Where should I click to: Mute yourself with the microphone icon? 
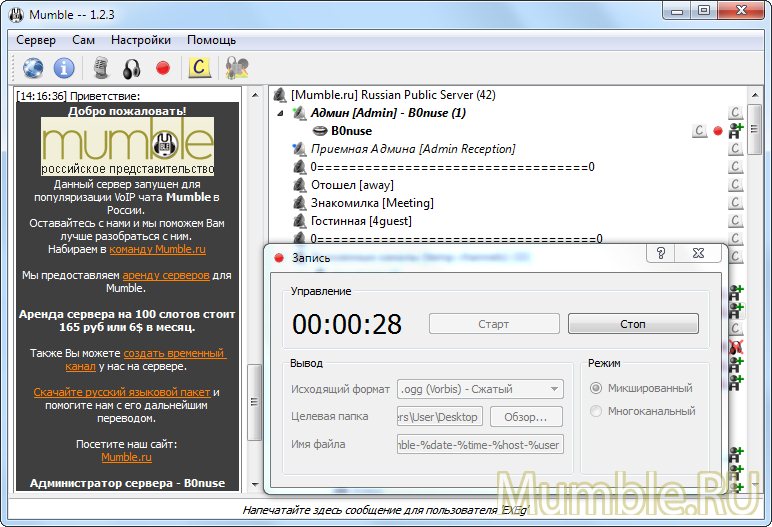pyautogui.click(x=100, y=68)
